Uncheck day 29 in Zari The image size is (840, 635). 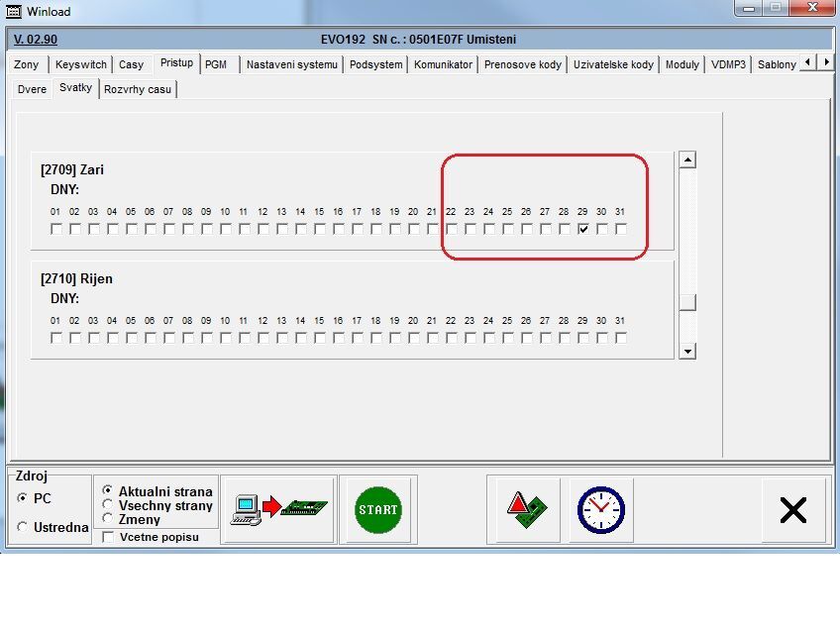[x=583, y=230]
